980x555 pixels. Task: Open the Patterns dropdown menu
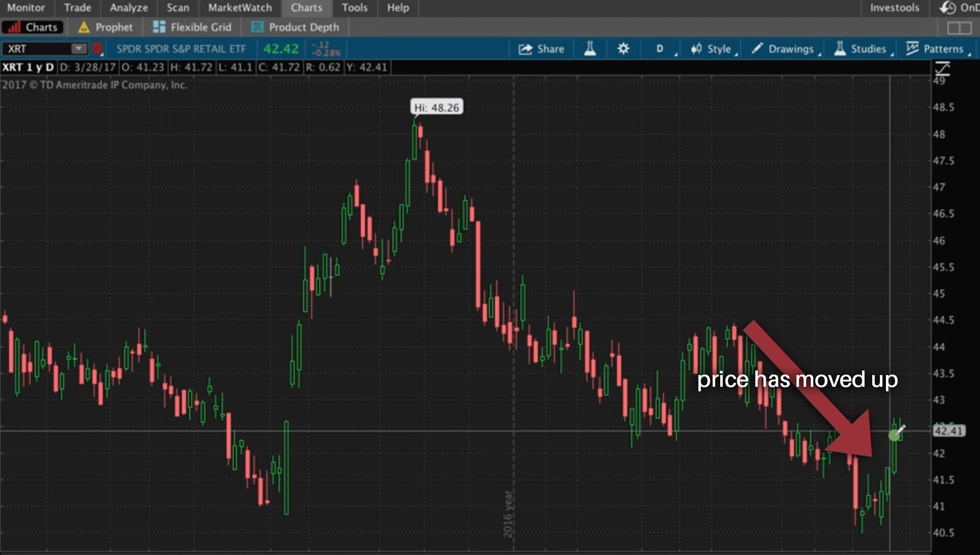[x=938, y=49]
